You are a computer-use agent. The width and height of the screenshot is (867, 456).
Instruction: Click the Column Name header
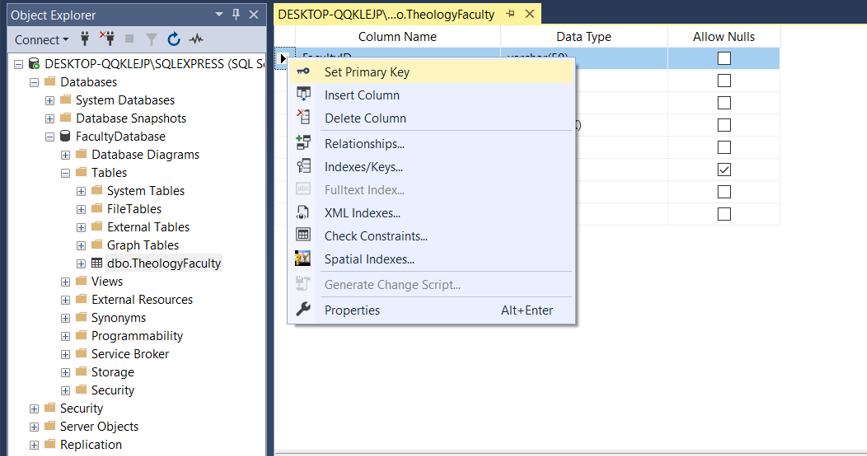click(398, 36)
